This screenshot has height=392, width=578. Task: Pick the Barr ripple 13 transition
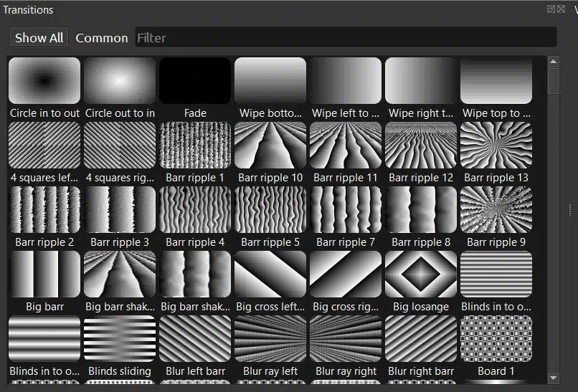[x=496, y=145]
